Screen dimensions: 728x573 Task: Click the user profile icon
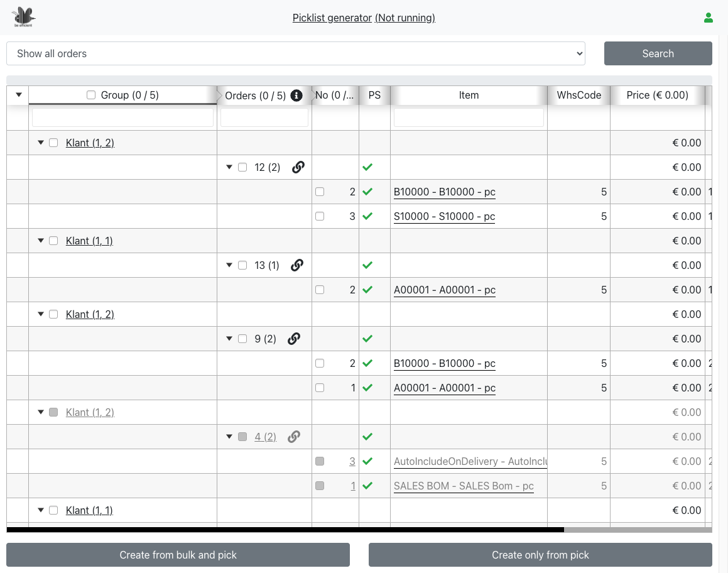click(709, 18)
